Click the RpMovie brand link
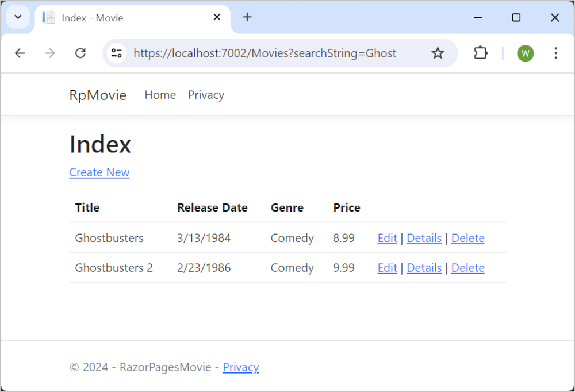This screenshot has width=575, height=392. [97, 95]
